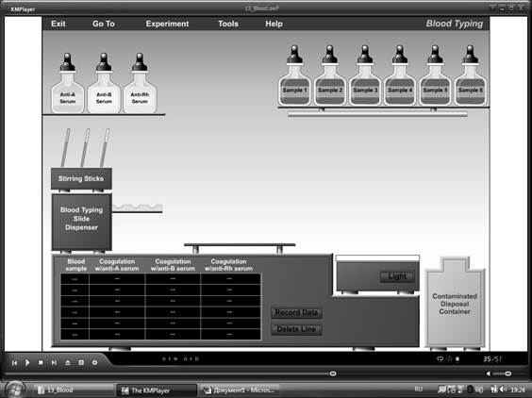Viewport: 532px width, 398px height.
Task: Pick the Anti-B Serum bottle
Action: coord(104,83)
